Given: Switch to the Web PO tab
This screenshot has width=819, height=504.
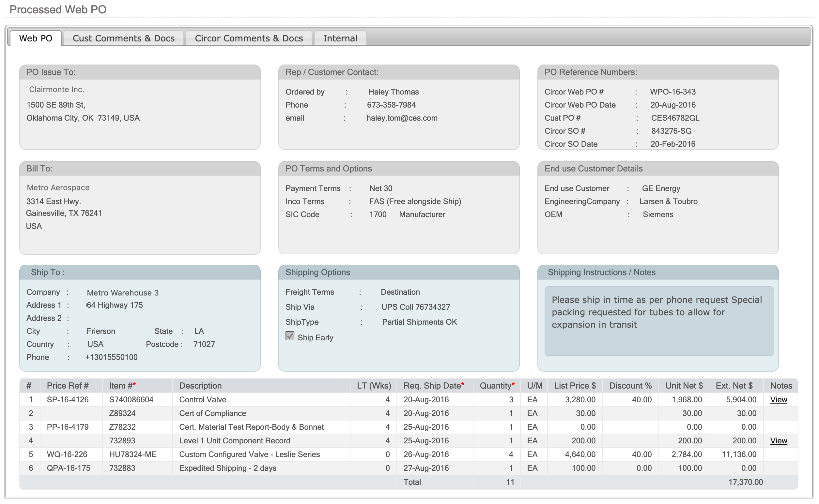Looking at the screenshot, I should tap(36, 38).
